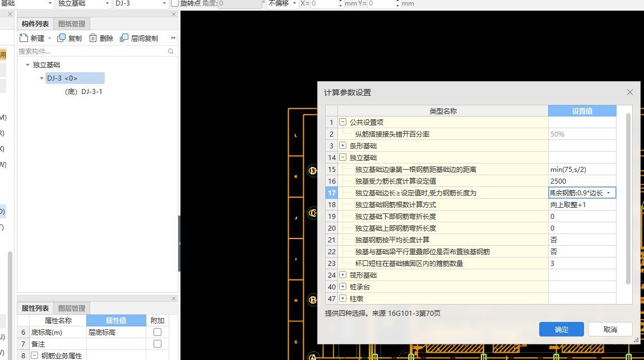Click the dialog vertical scrollbar
The height and width of the screenshot is (360, 644).
[x=628, y=199]
